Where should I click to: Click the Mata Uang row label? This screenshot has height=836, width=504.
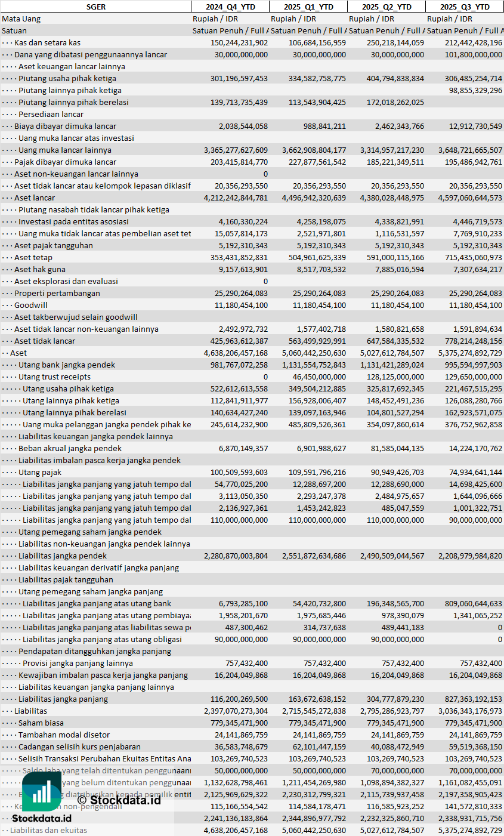(21, 18)
